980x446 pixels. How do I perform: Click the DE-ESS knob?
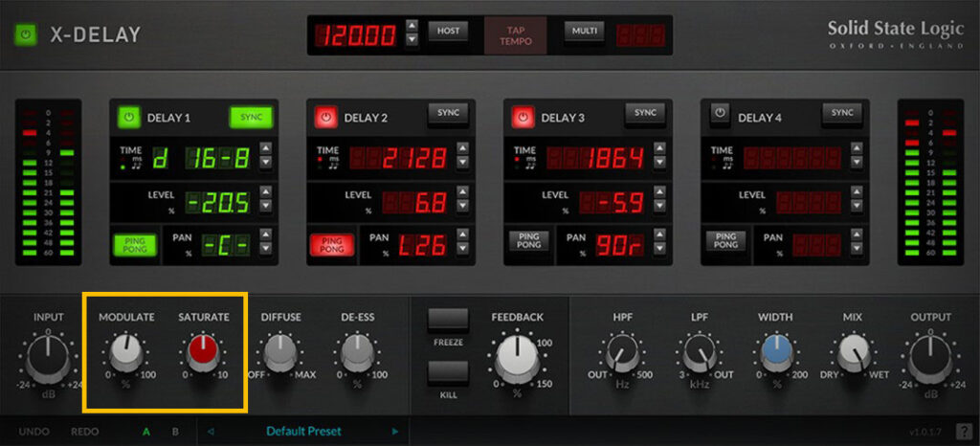point(357,351)
